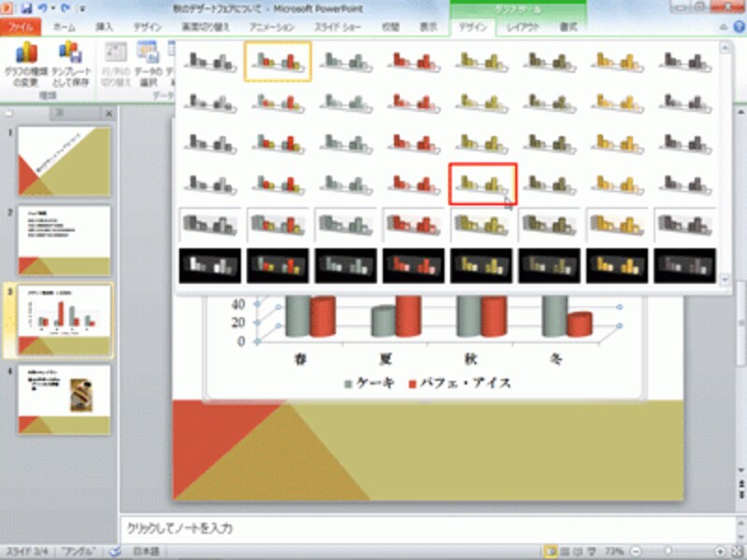Switch to the アニメーション tab
The height and width of the screenshot is (560, 747).
[x=272, y=27]
